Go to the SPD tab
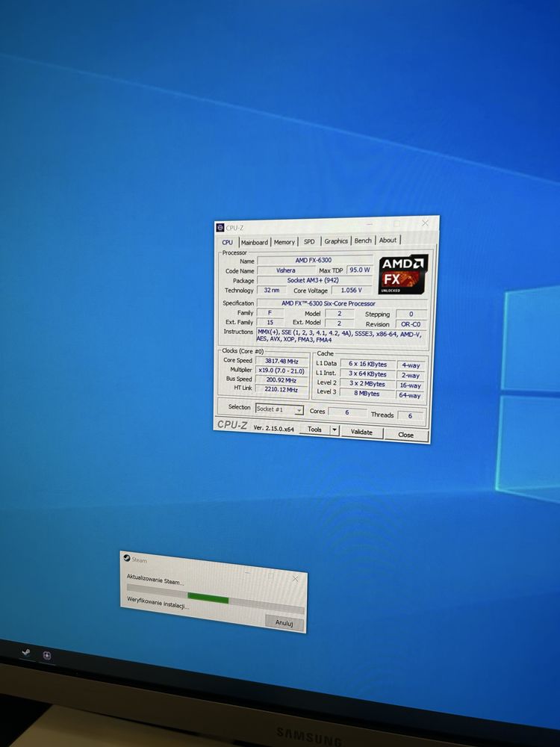 point(310,241)
